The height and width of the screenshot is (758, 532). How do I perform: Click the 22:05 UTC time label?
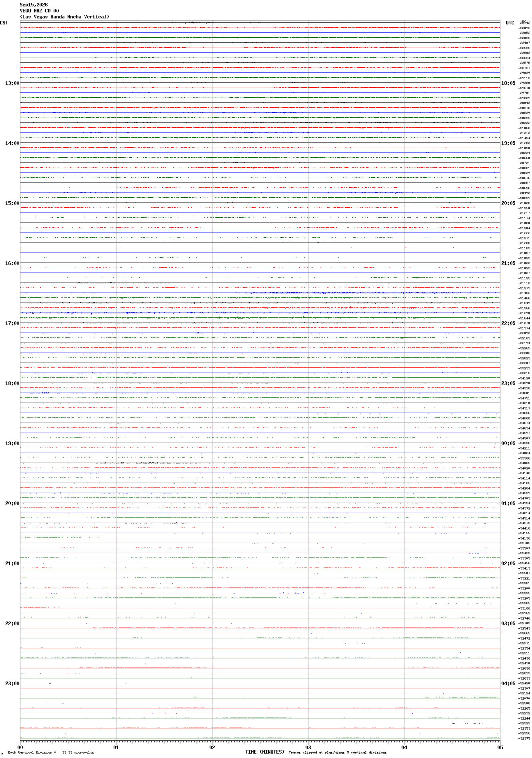tap(508, 323)
